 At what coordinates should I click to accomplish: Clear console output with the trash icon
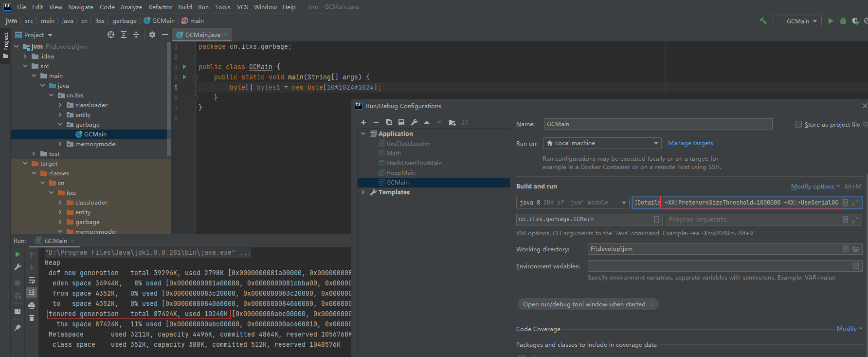(x=32, y=318)
